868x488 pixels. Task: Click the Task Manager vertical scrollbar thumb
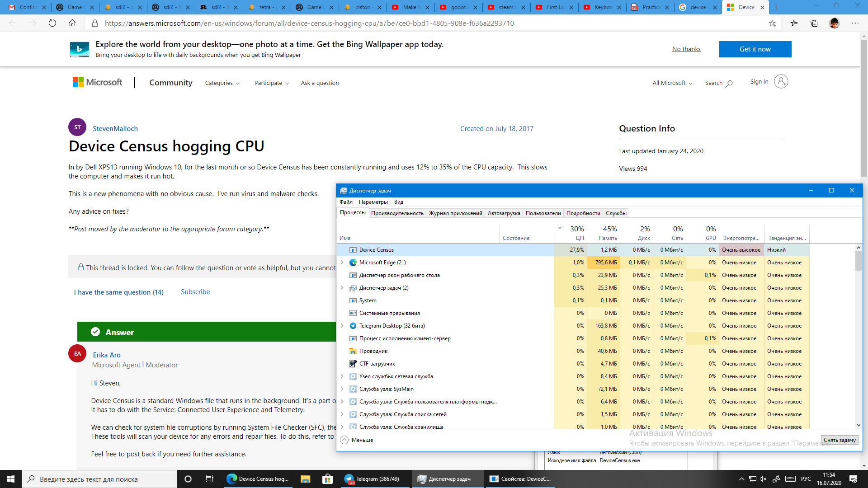click(x=859, y=261)
